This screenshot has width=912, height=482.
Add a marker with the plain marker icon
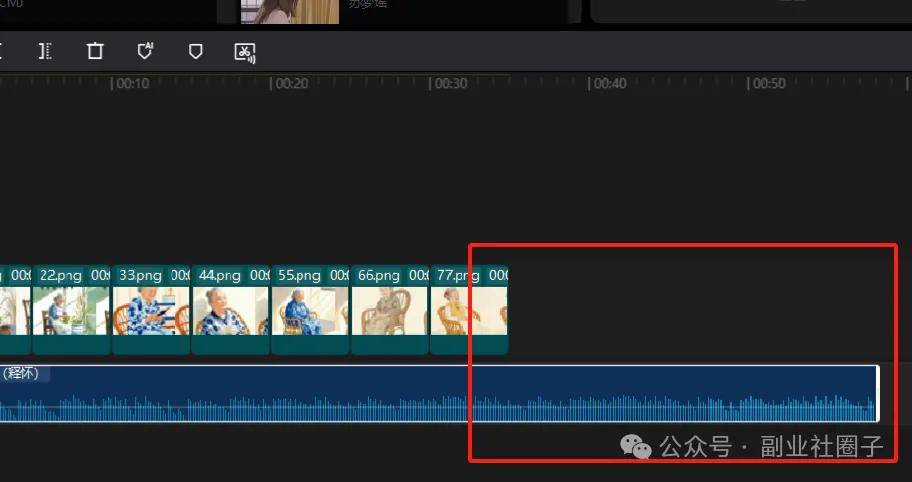point(196,51)
